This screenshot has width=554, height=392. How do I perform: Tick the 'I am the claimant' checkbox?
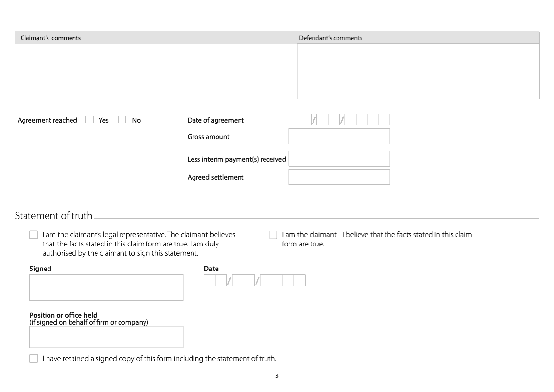273,235
